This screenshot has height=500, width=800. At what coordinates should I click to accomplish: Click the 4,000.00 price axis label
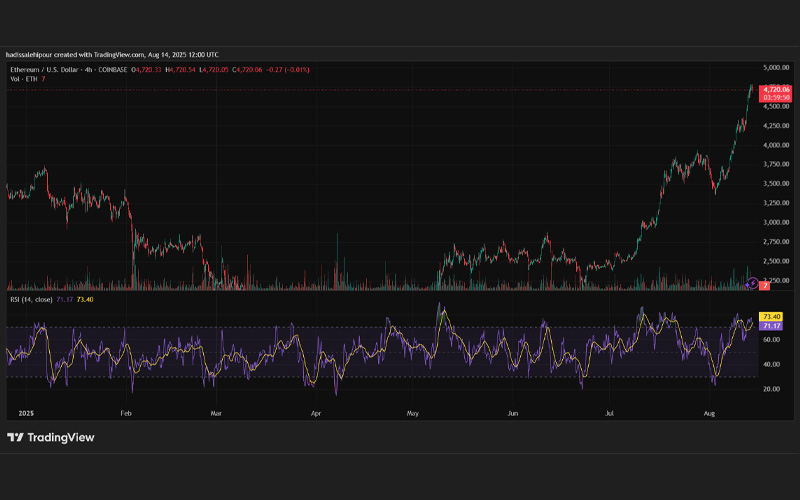click(x=776, y=145)
